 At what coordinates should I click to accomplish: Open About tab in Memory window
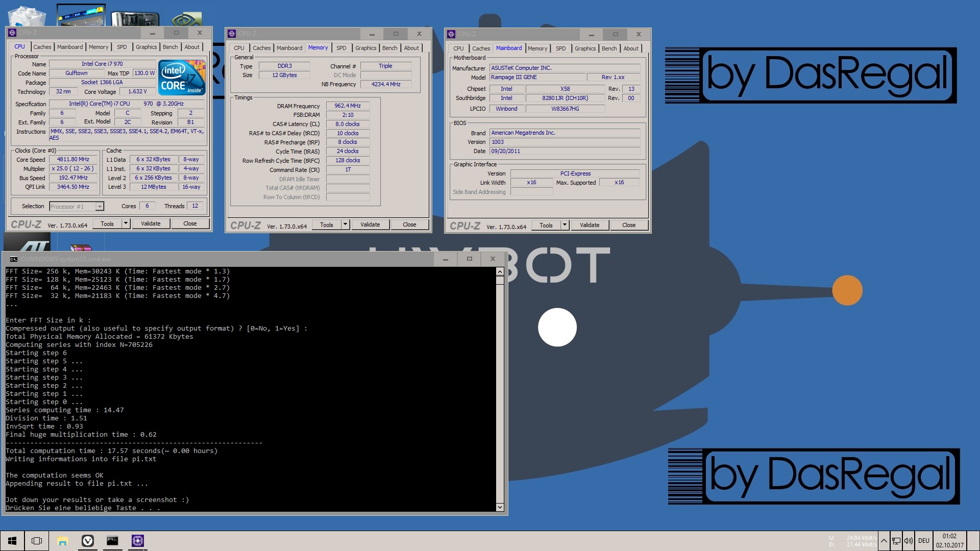tap(411, 48)
